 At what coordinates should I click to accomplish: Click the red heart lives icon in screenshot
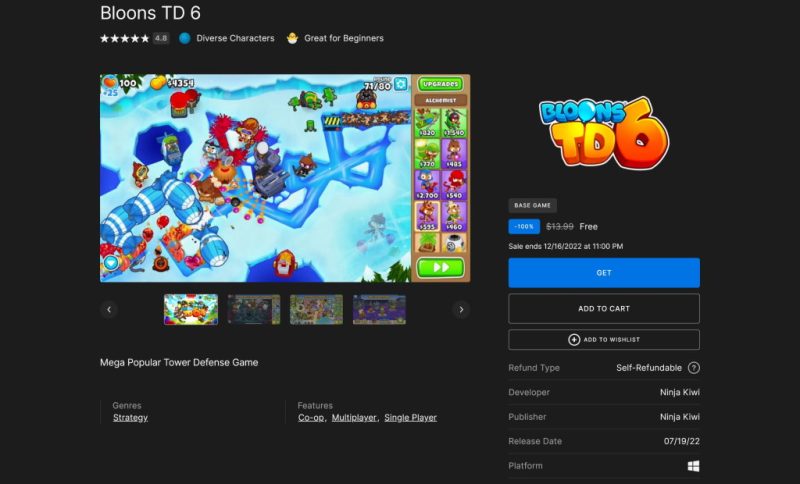click(x=110, y=82)
